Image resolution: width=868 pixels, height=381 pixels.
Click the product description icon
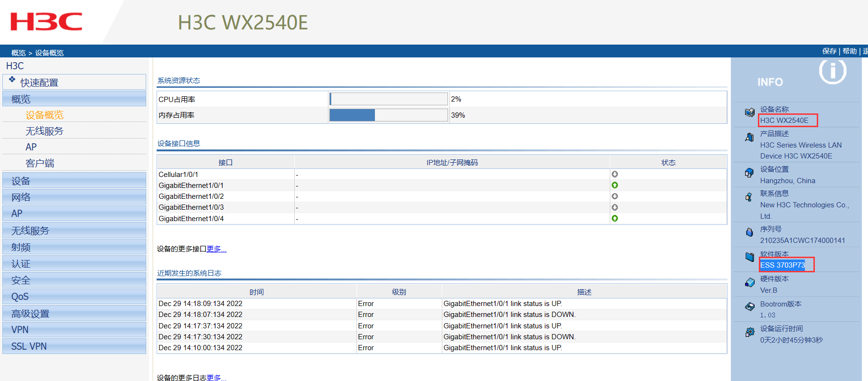point(749,137)
